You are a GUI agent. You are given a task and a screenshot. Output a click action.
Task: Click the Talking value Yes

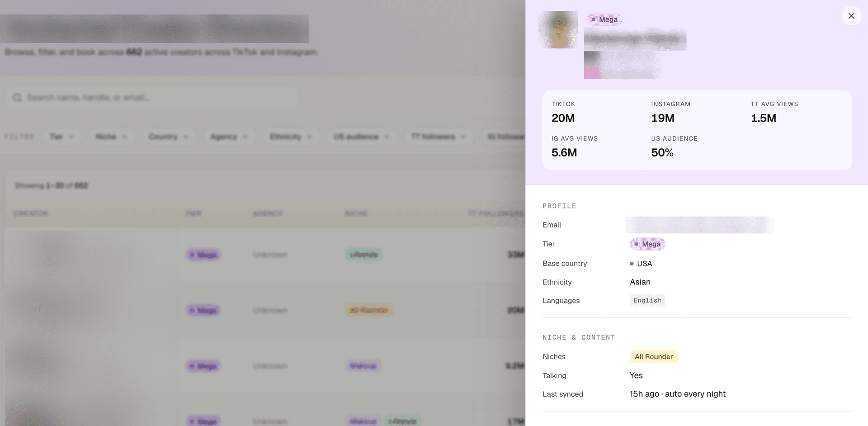point(636,375)
